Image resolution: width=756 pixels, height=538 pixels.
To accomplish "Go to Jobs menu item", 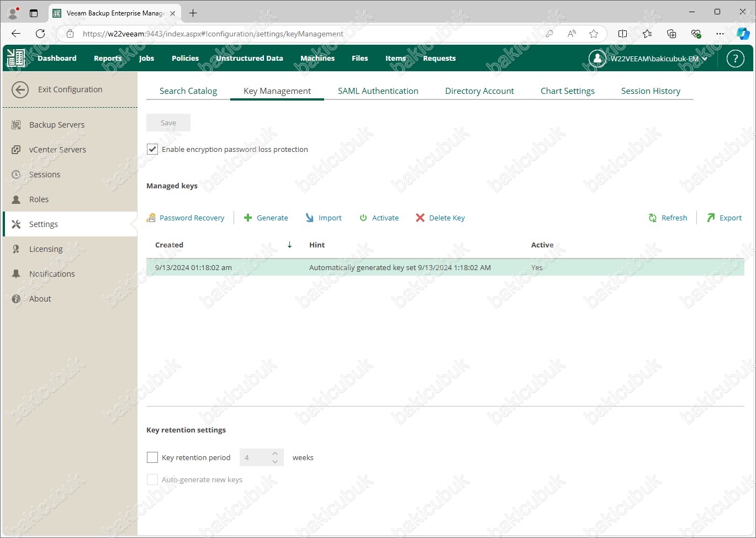I will pyautogui.click(x=146, y=58).
